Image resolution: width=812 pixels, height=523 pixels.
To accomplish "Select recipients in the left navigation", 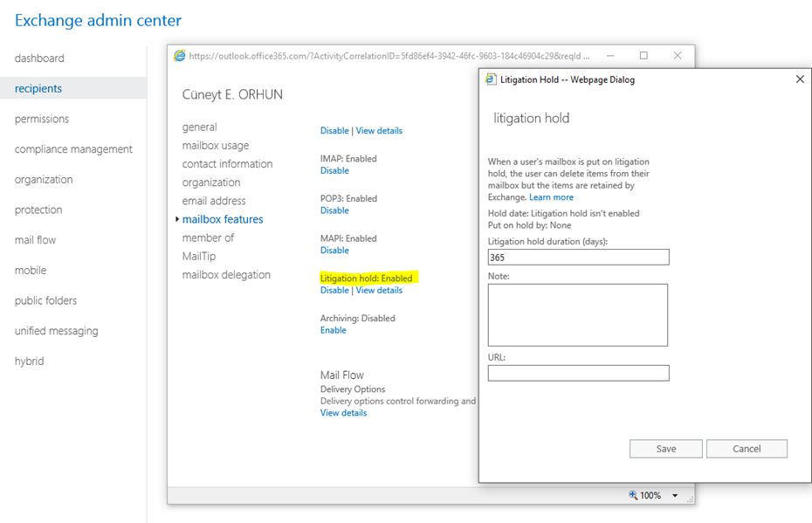I will (38, 88).
